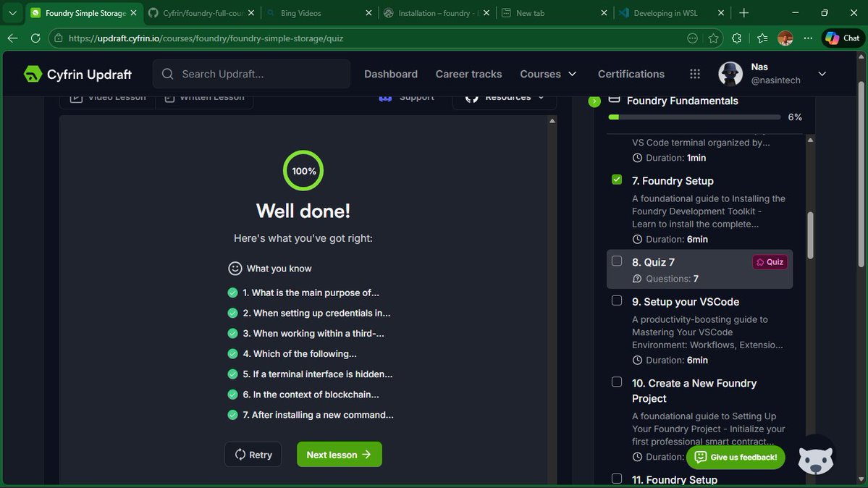Click the page scrollbar down arrow

pos(861,479)
